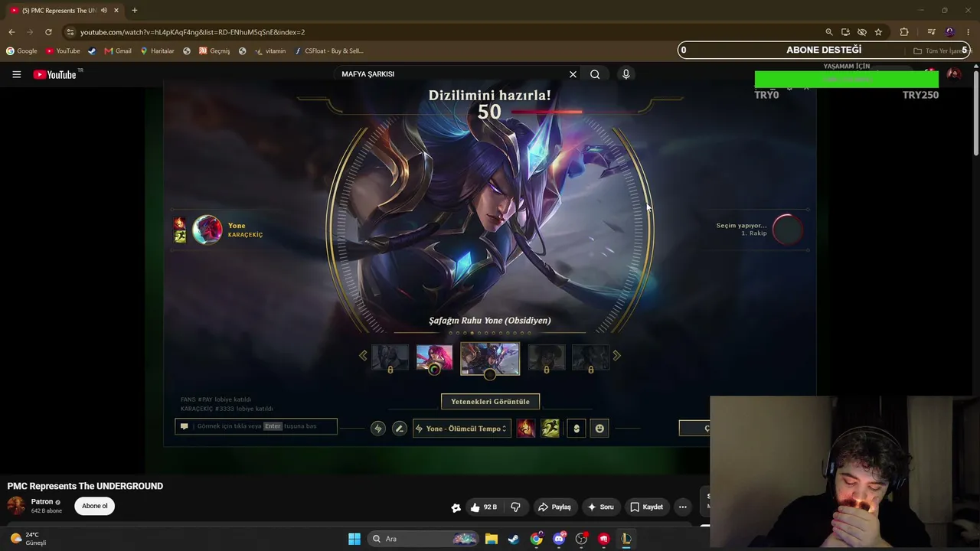980x551 pixels.
Task: Open more actions three-dot menu
Action: 683,507
